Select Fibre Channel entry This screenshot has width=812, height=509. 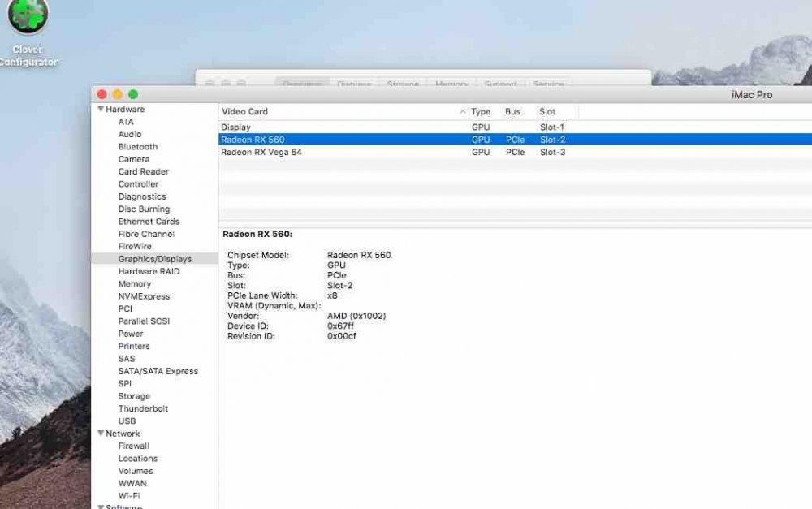146,234
